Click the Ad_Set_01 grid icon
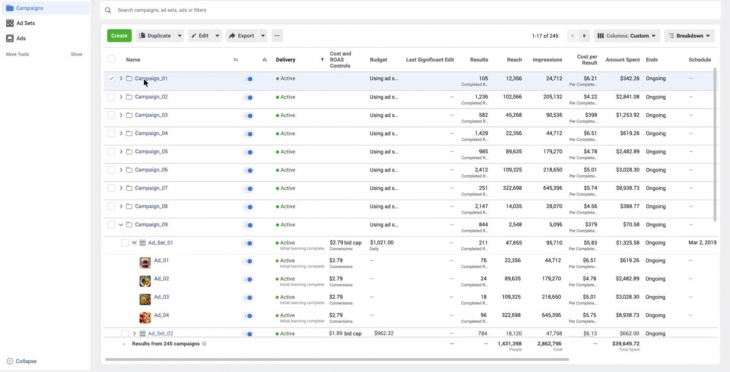 pyautogui.click(x=143, y=243)
